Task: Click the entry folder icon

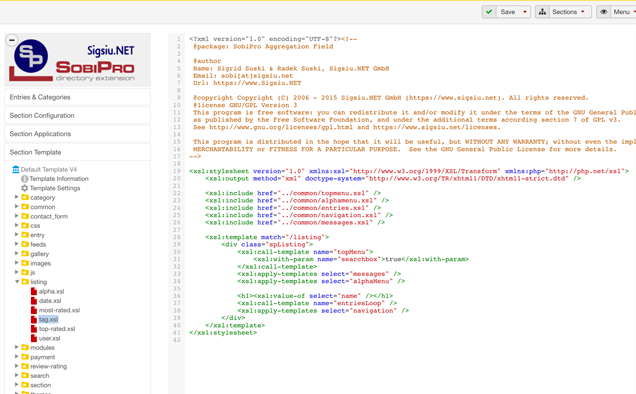Action: coord(25,235)
